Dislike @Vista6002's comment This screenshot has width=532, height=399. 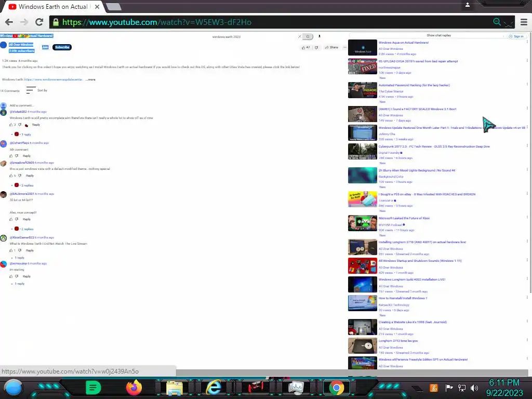click(x=20, y=125)
